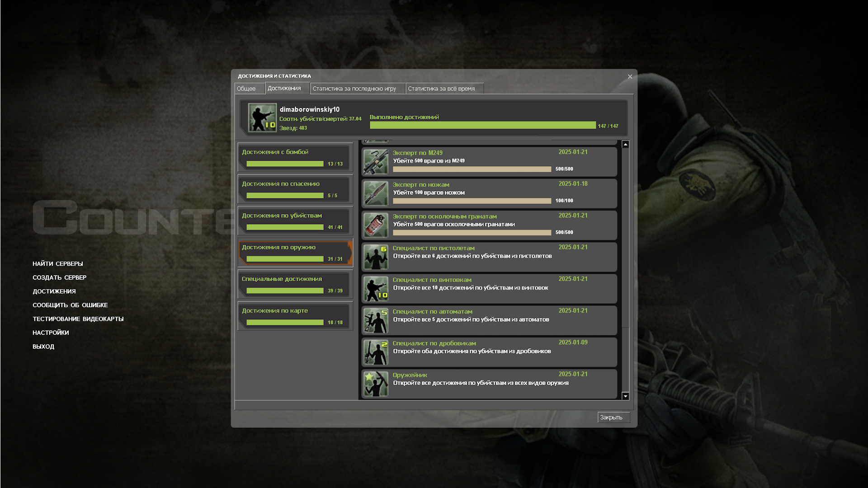Screen dimensions: 868x488
Task: Click the Rifle Specialist achievement icon
Action: (x=376, y=288)
